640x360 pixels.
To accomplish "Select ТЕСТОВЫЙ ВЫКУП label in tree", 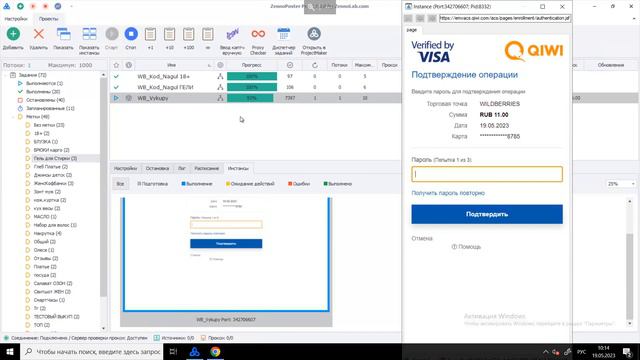I will point(56,317).
